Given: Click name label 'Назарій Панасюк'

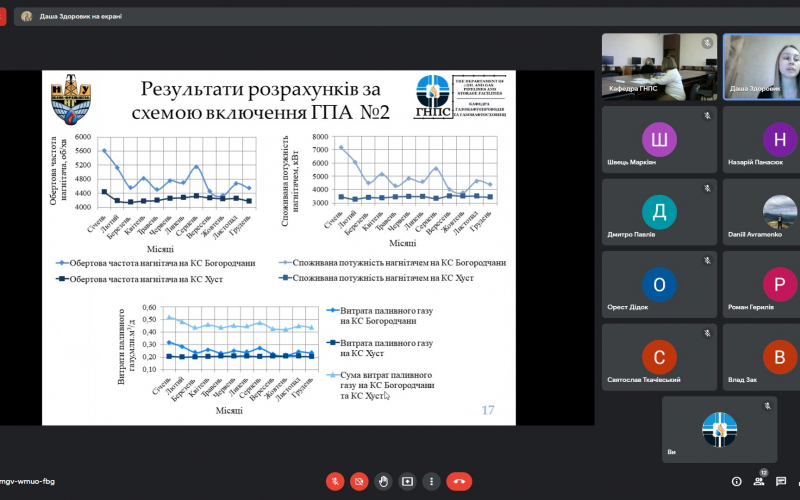Looking at the screenshot, I should coord(755,162).
